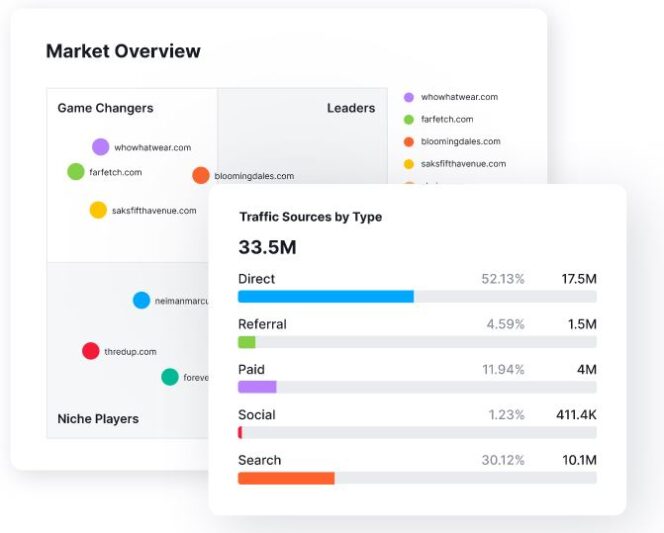Click the Referral row label
The height and width of the screenshot is (533, 664).
262,324
